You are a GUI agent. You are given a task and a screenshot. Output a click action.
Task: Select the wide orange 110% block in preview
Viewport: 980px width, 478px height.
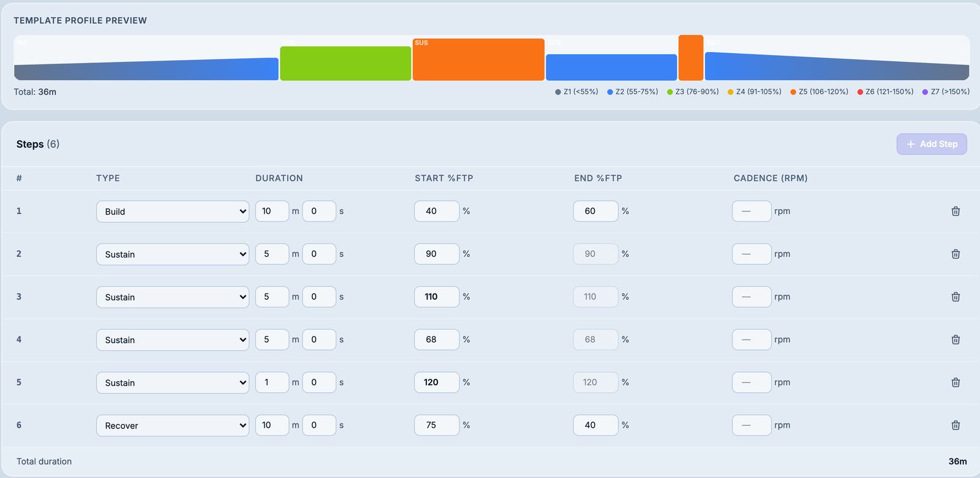click(478, 59)
